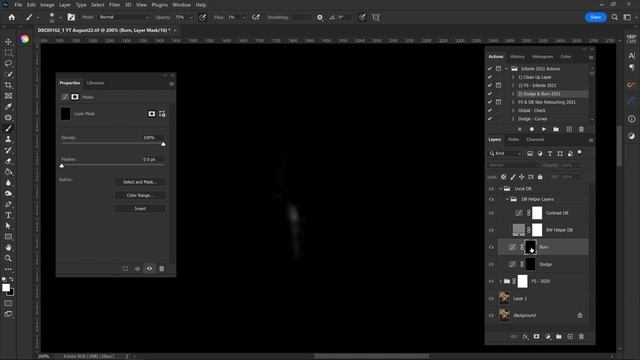Go to the Home screen icon
640x360 pixels.
[x=12, y=17]
